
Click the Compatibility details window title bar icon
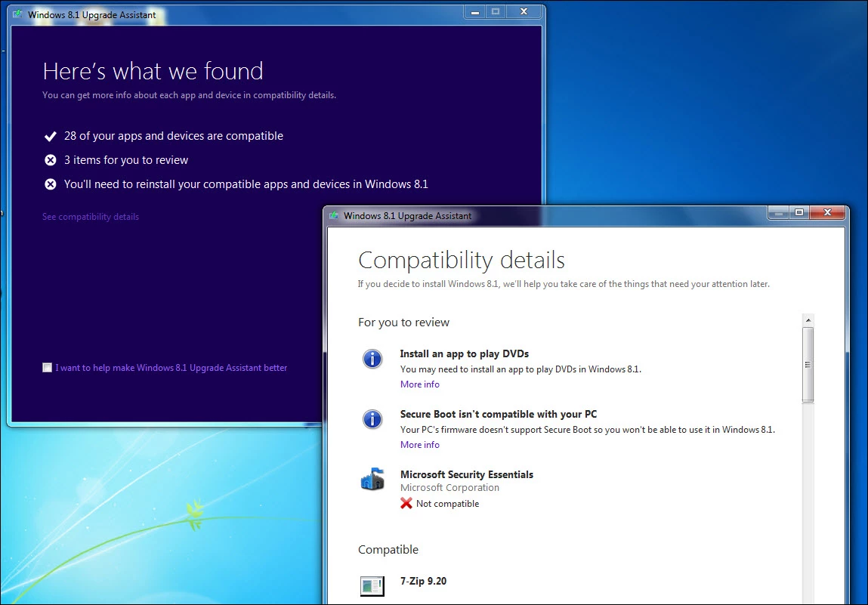click(x=334, y=215)
